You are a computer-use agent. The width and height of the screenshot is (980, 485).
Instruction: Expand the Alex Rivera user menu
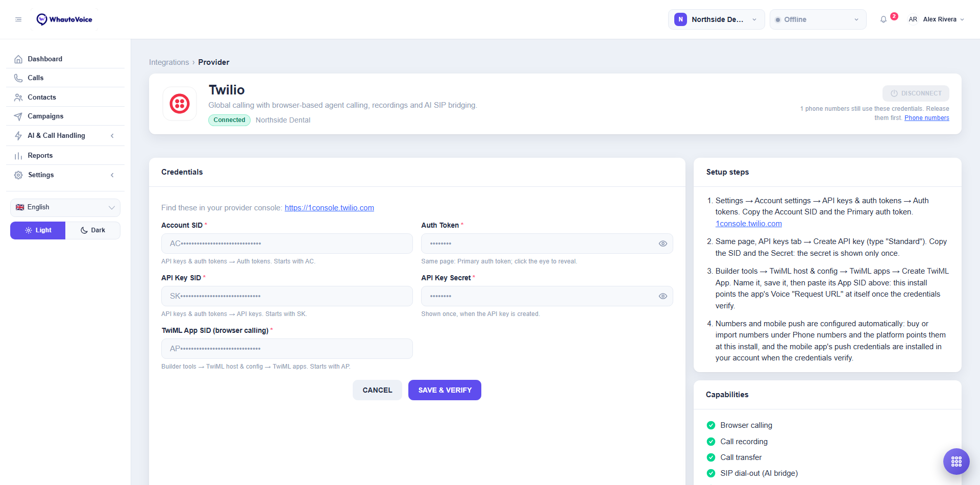pos(943,19)
